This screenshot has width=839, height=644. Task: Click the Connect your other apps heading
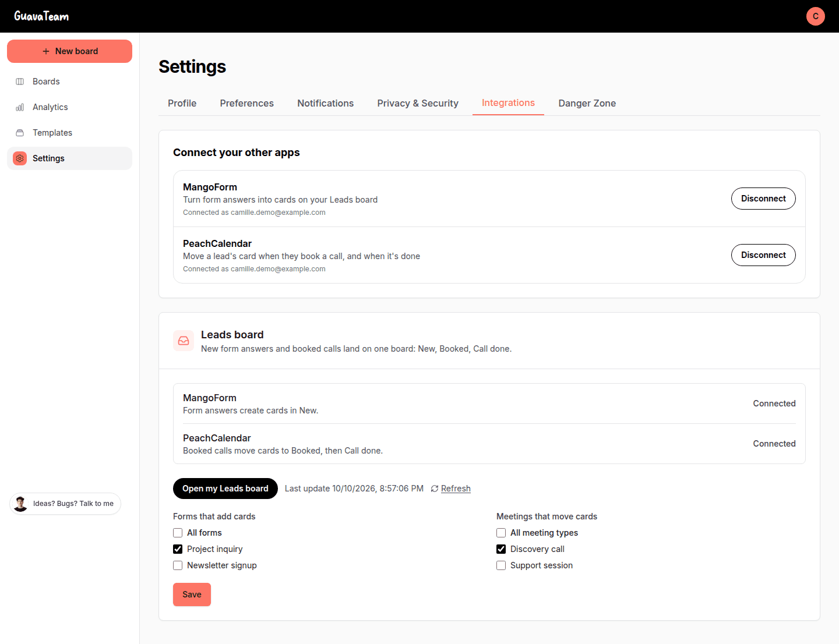237,153
